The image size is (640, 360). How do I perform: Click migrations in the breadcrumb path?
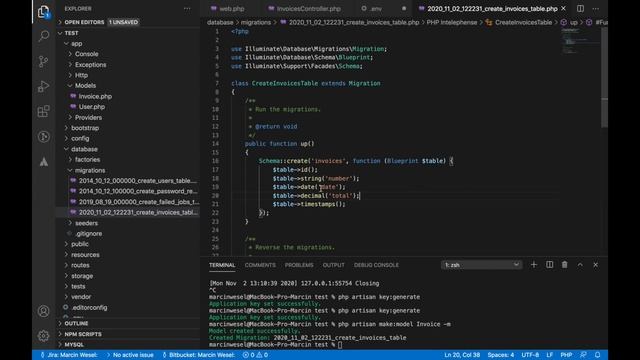256,22
